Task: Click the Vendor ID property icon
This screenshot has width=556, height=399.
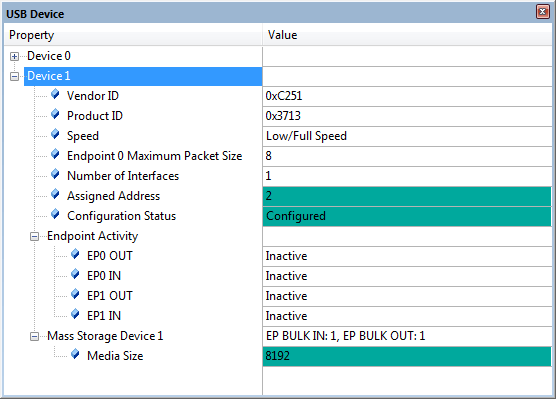Action: (55, 94)
